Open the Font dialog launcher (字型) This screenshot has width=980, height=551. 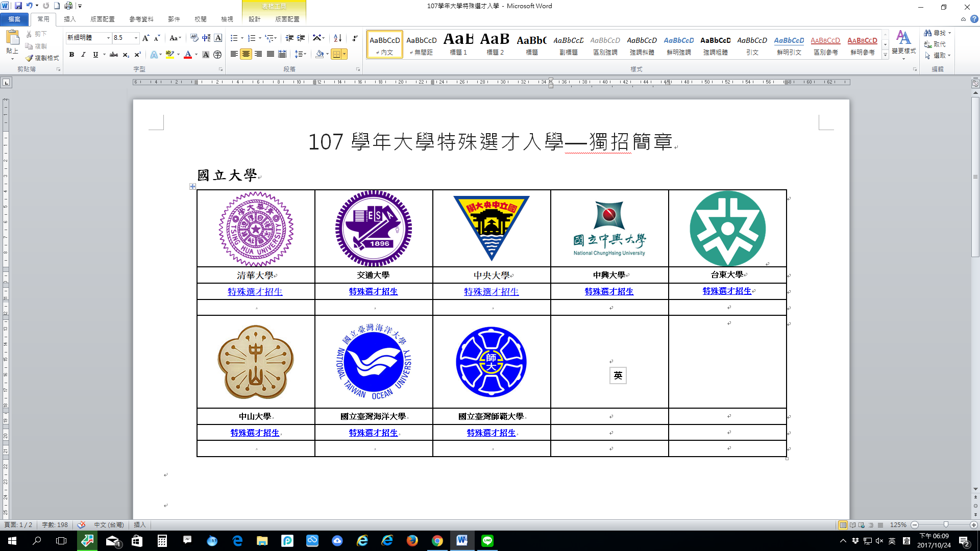pos(220,69)
